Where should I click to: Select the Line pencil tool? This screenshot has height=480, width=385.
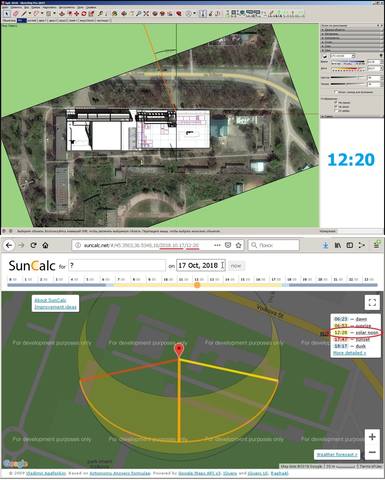24,14
